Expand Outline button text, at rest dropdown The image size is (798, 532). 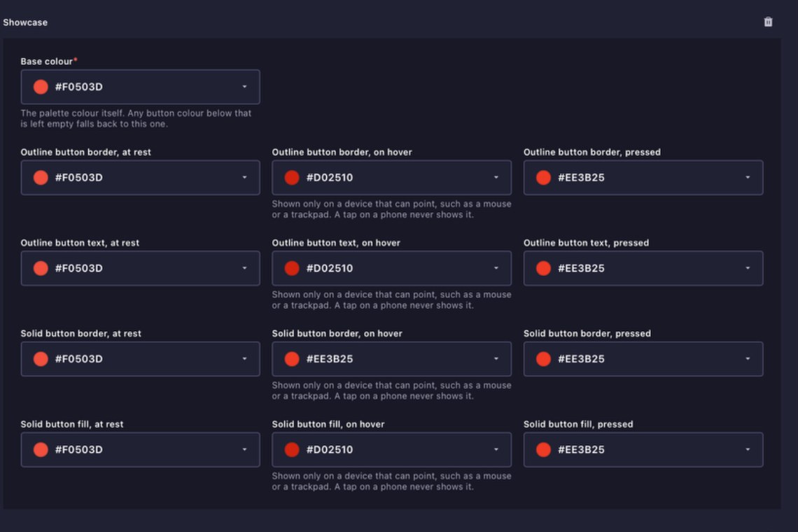pos(140,268)
